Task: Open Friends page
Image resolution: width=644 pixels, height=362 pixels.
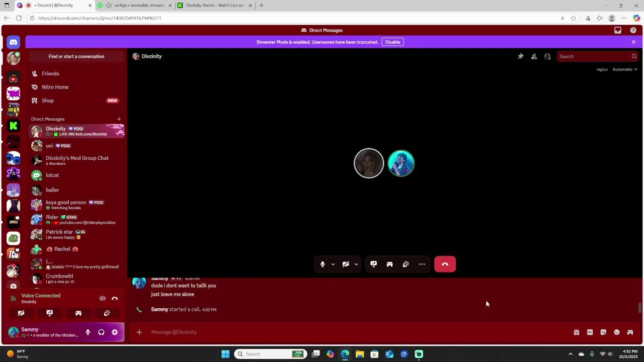Action: pyautogui.click(x=76, y=74)
